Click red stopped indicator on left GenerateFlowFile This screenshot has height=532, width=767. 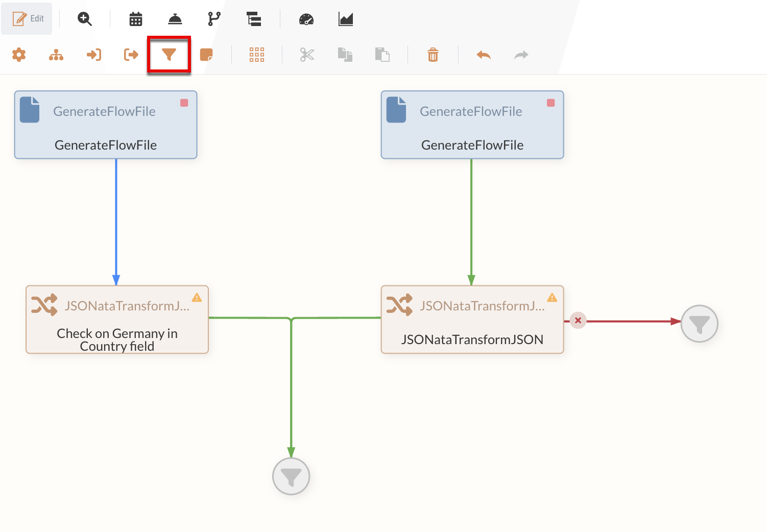pos(184,103)
